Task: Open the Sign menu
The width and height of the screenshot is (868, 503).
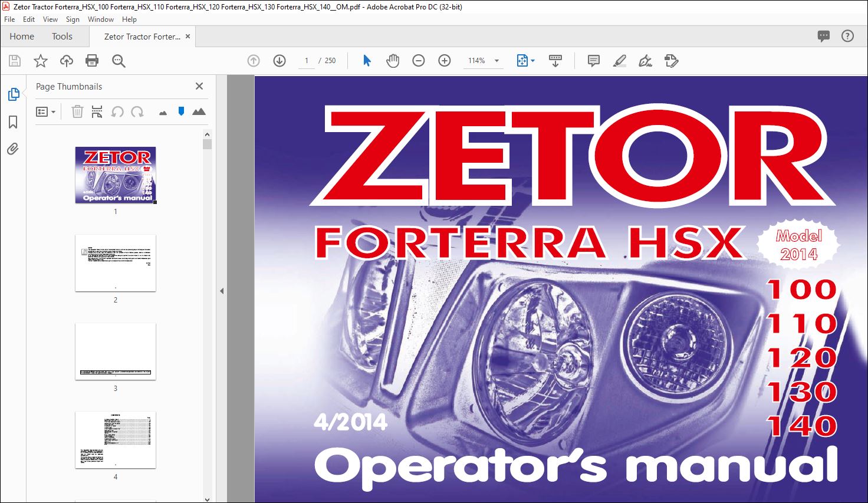Action: pyautogui.click(x=73, y=19)
